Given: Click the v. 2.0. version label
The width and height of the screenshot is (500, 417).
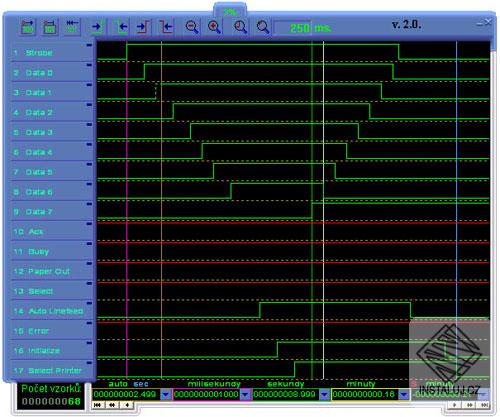Looking at the screenshot, I should (407, 25).
